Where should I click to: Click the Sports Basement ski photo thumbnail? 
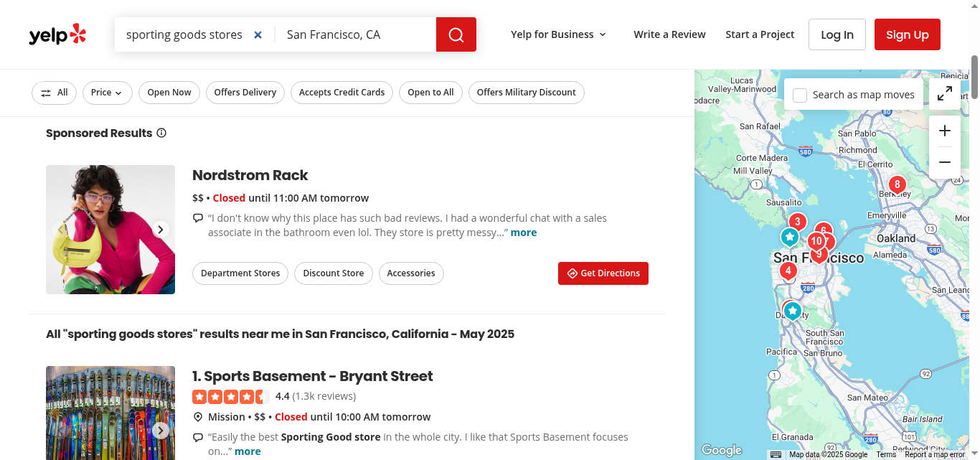click(110, 413)
